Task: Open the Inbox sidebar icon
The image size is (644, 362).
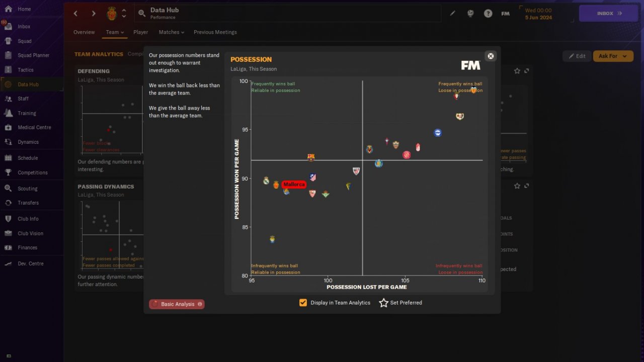Action: point(8,26)
